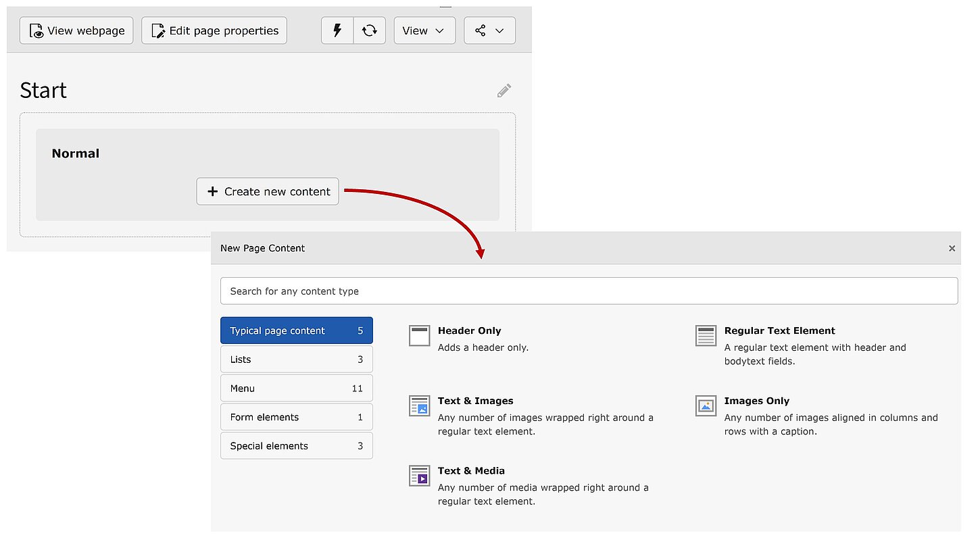Click Edit page properties button
Viewport: 980px width, 544px height.
point(214,30)
